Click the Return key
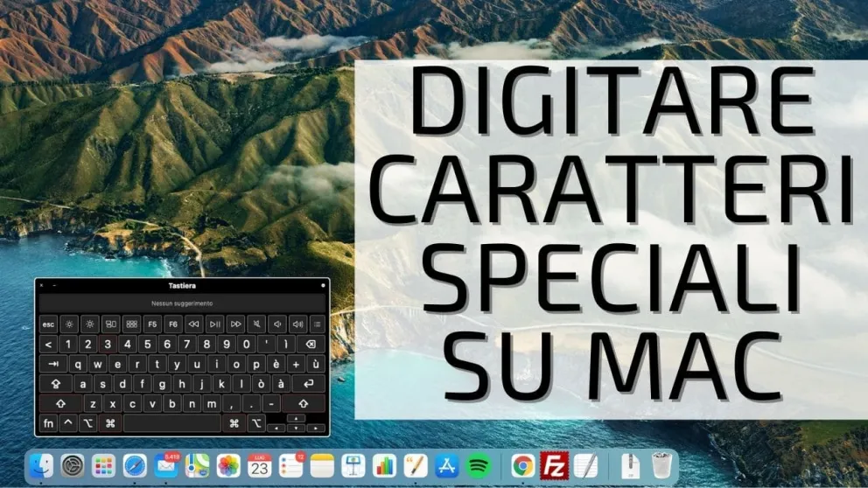This screenshot has width=868, height=488. [308, 384]
